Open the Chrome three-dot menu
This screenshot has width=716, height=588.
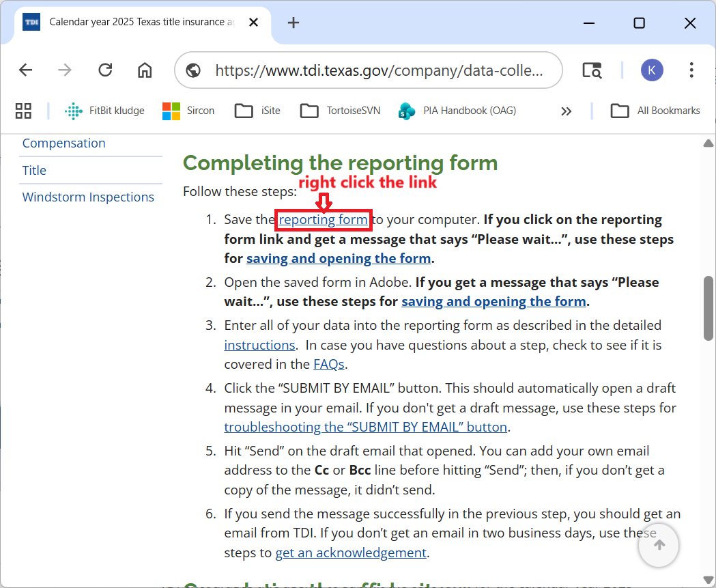tap(691, 70)
